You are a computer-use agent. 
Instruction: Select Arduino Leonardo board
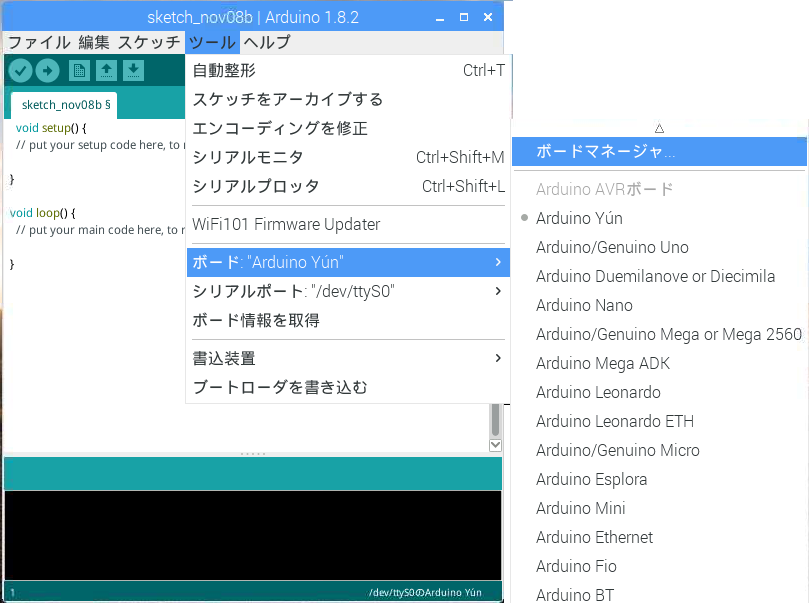659,392
